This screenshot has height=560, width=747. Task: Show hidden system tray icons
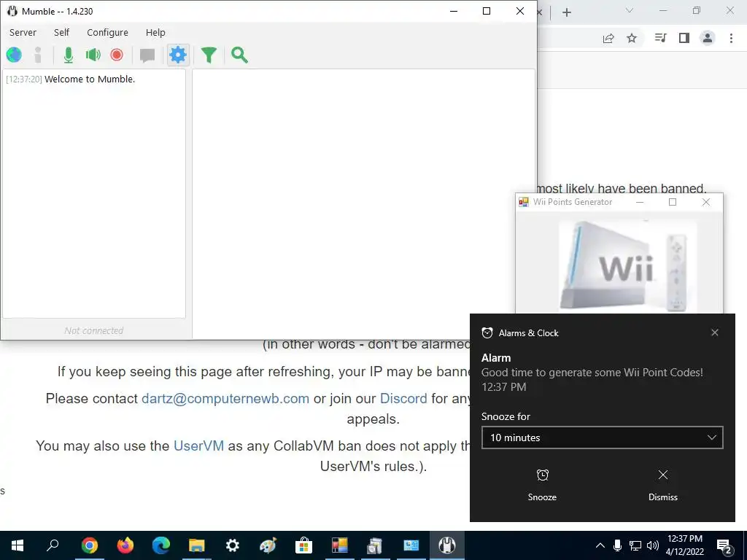(x=600, y=545)
